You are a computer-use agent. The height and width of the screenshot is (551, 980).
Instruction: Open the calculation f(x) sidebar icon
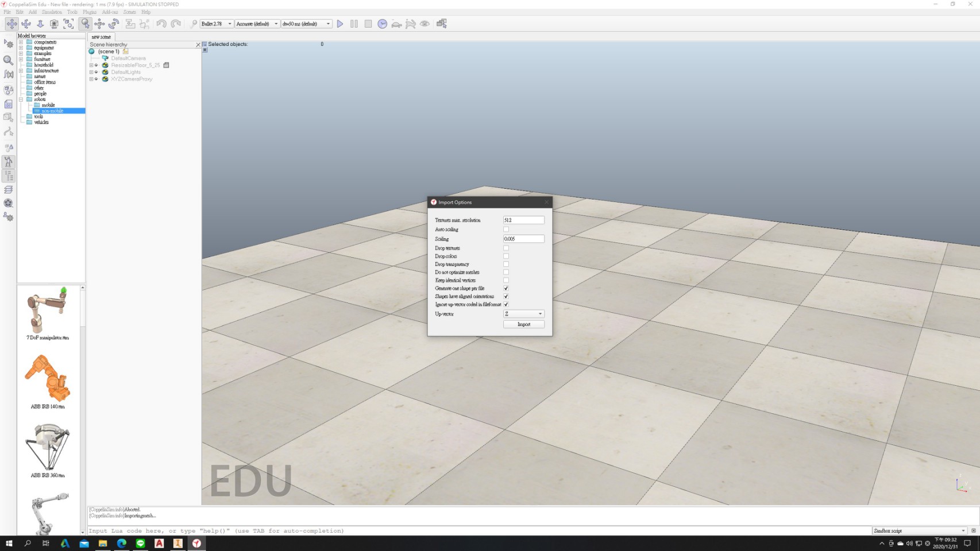click(8, 74)
